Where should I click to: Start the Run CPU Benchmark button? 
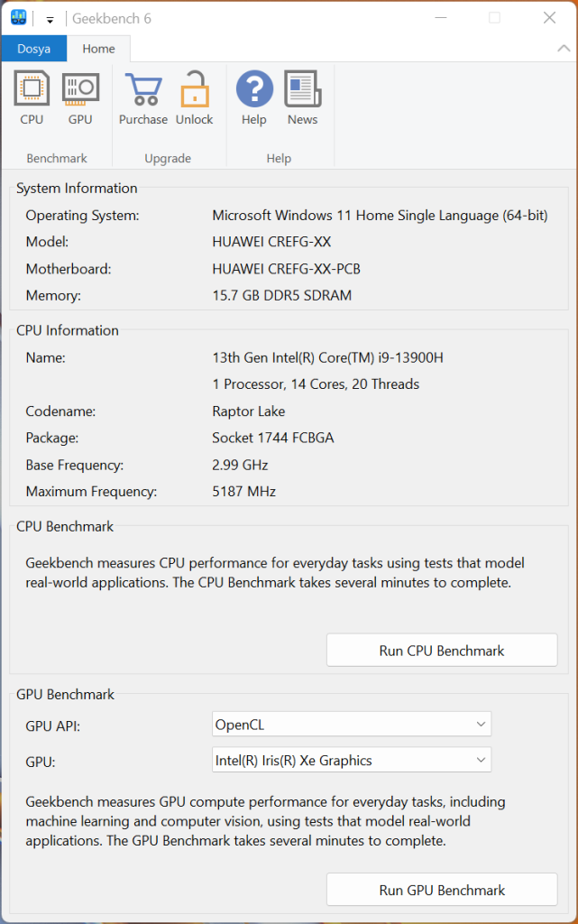442,651
